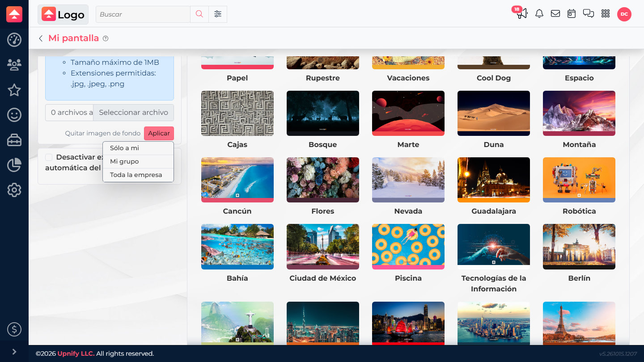Select the Cancún background thumbnail
This screenshot has width=644, height=362.
237,180
